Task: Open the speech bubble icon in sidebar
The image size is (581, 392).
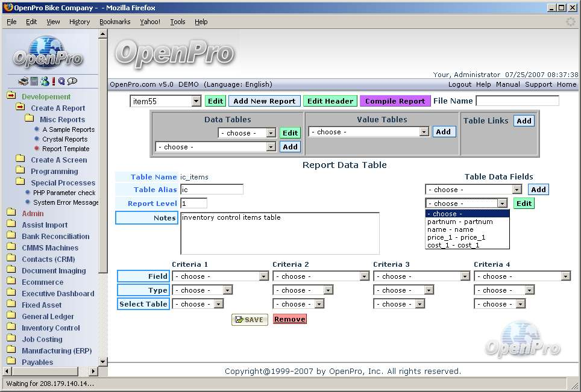Action: point(72,81)
